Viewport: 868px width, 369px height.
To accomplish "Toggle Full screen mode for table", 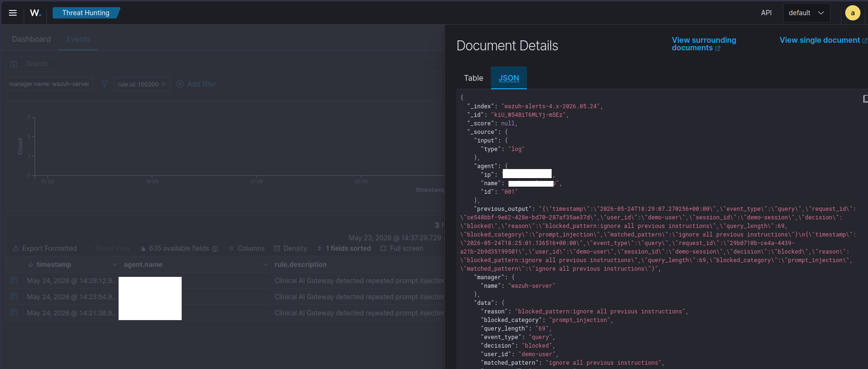I will 402,248.
